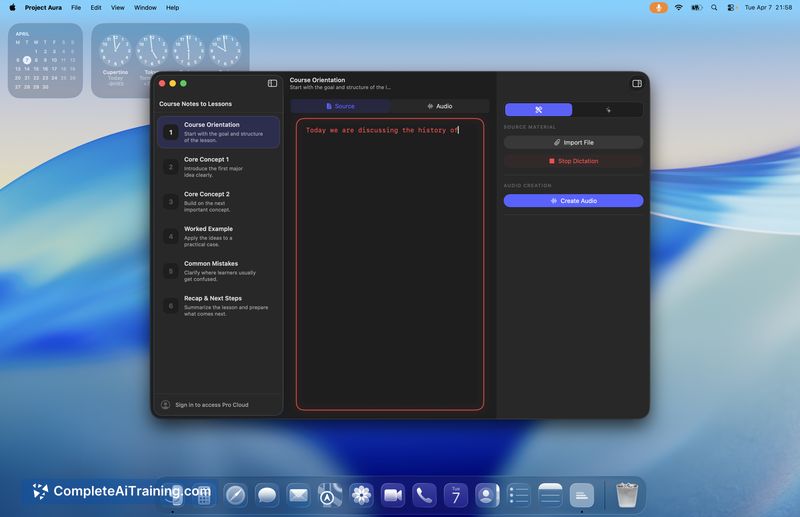Toggle the right inspector panel icon

coord(637,83)
